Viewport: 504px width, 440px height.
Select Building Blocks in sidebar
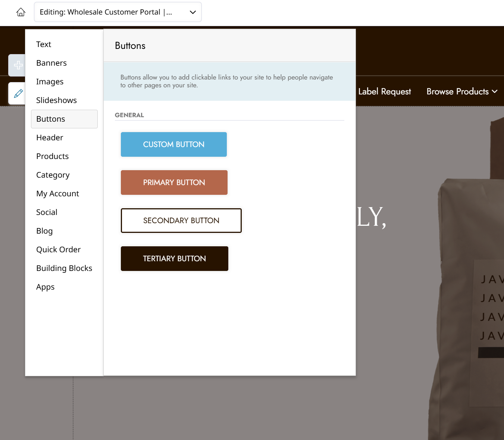tap(64, 268)
